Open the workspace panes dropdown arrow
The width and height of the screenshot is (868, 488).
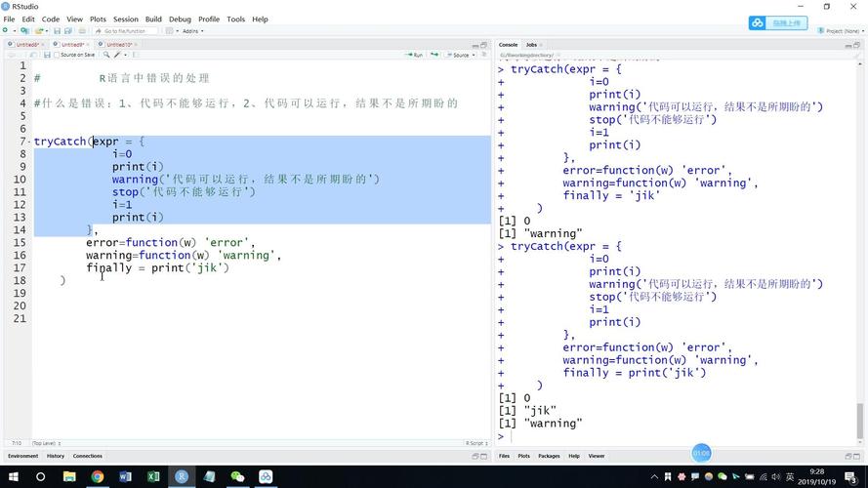tap(177, 31)
